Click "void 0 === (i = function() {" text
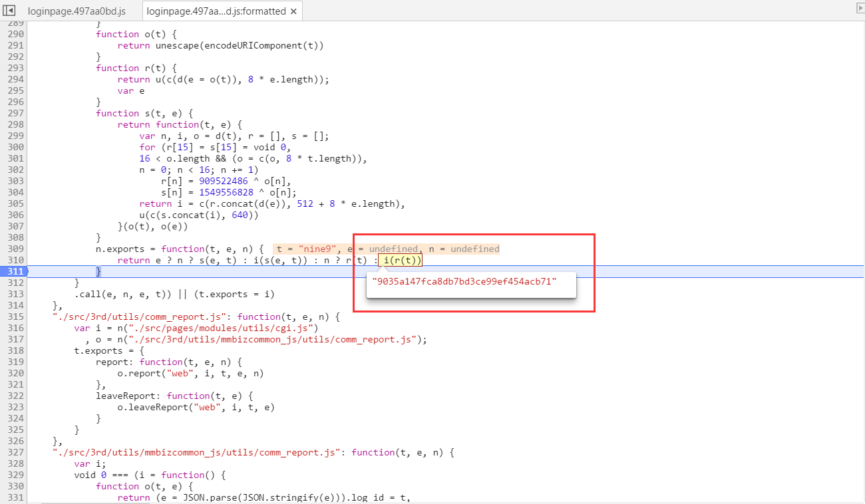Screen dimensions: 865x504 pos(150,475)
